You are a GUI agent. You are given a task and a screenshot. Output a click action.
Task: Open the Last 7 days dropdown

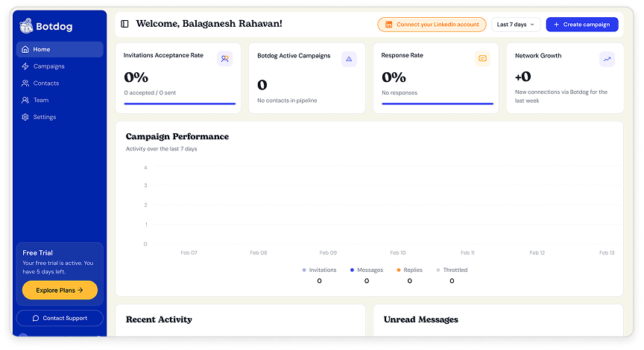click(x=516, y=25)
